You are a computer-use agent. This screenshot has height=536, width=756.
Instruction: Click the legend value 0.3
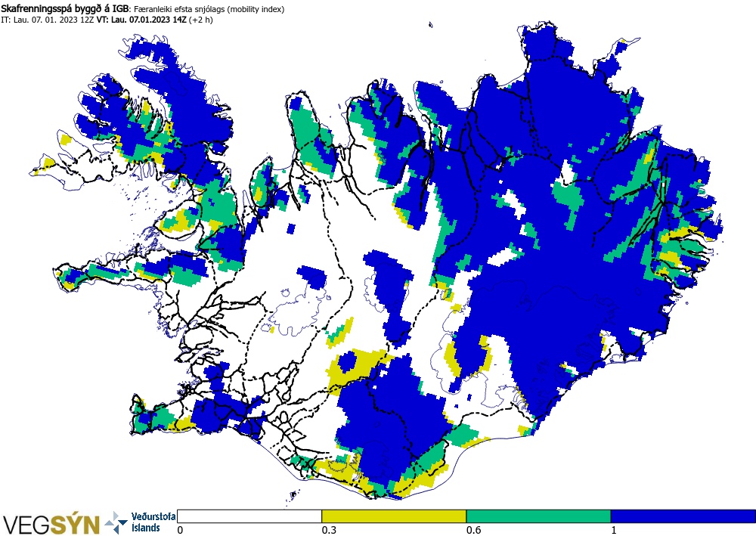click(328, 530)
